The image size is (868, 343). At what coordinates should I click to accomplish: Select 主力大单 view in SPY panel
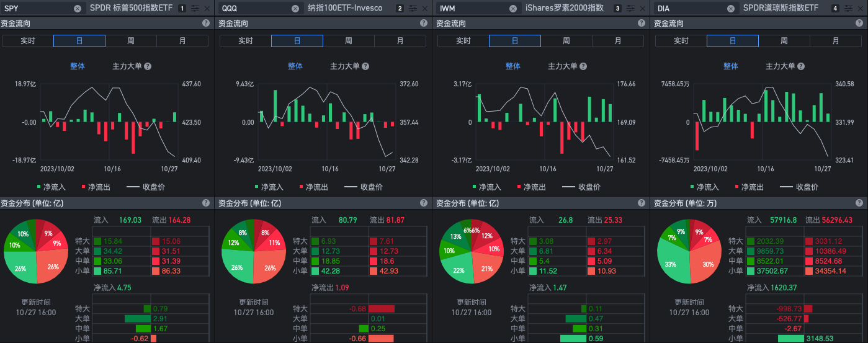coord(127,66)
